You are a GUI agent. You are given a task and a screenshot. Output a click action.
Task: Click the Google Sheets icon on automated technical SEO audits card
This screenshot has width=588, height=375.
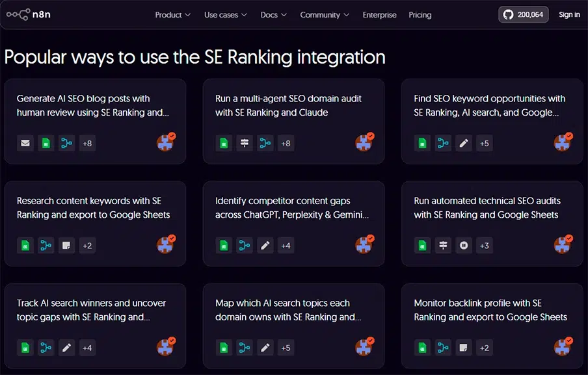(x=422, y=246)
